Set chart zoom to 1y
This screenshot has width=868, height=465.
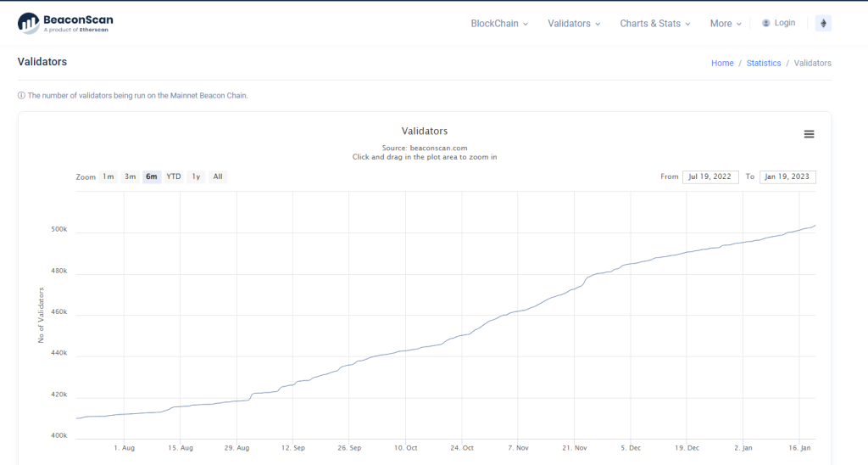point(196,176)
